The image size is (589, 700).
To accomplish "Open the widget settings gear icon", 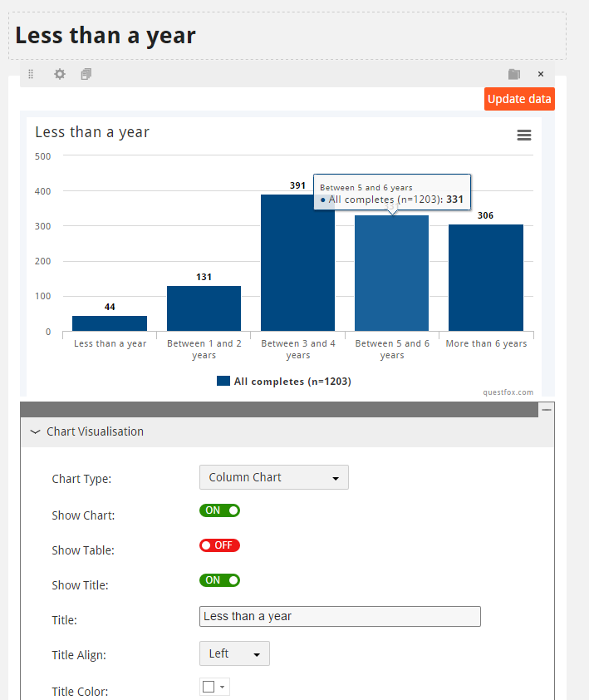I will pos(60,74).
